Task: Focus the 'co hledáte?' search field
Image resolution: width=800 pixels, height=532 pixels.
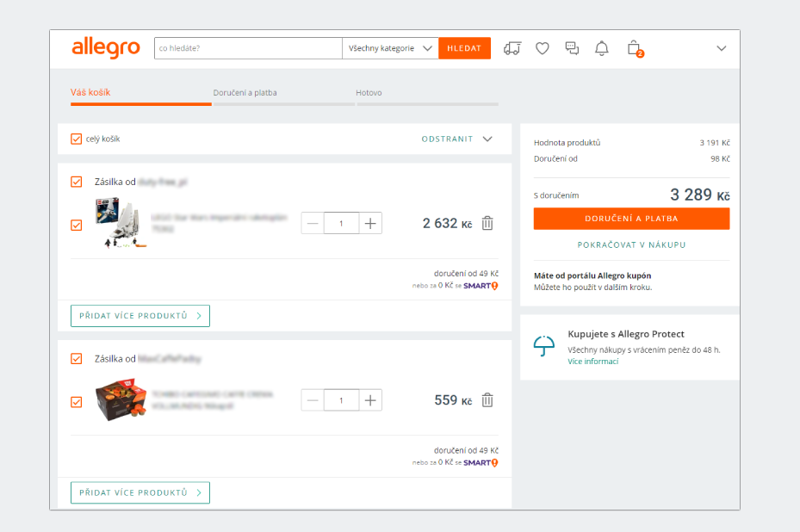Action: 248,48
